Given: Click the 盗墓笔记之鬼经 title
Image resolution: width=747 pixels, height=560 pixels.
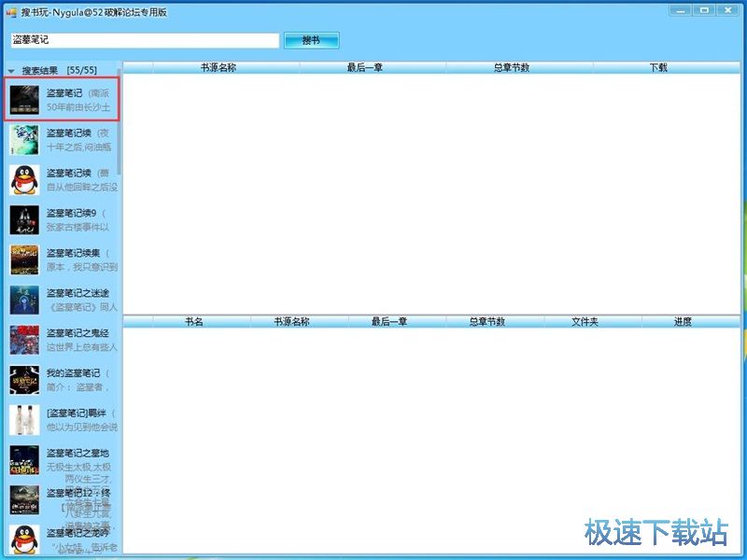Looking at the screenshot, I should [x=78, y=333].
